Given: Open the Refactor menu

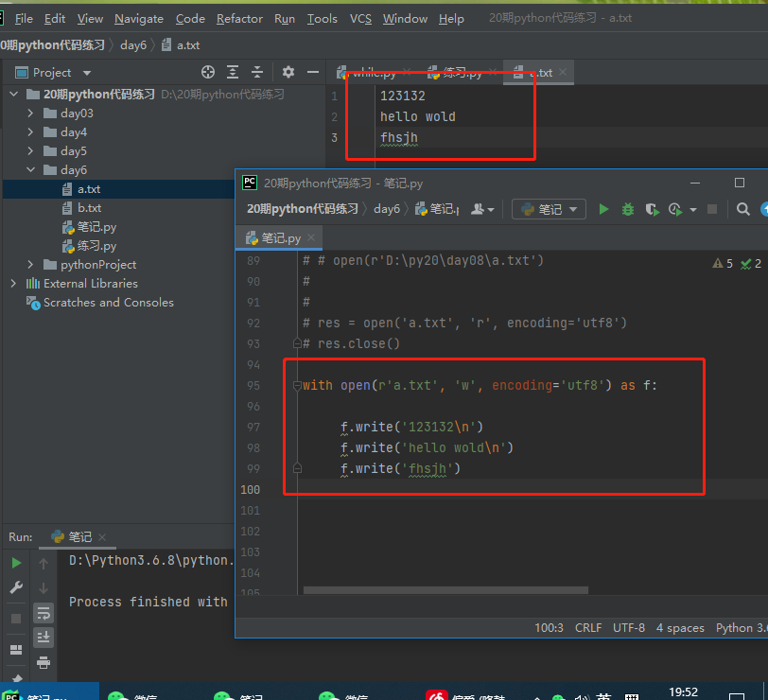Looking at the screenshot, I should 239,19.
